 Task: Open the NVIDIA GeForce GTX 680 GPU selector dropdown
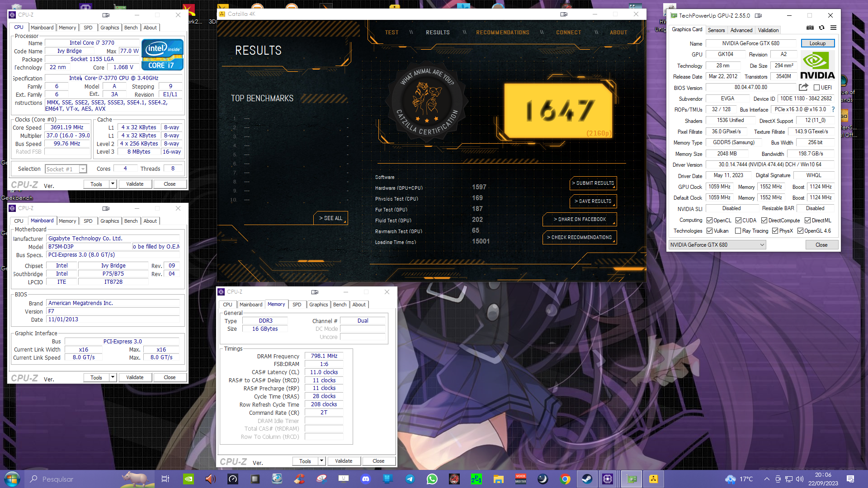tap(717, 245)
